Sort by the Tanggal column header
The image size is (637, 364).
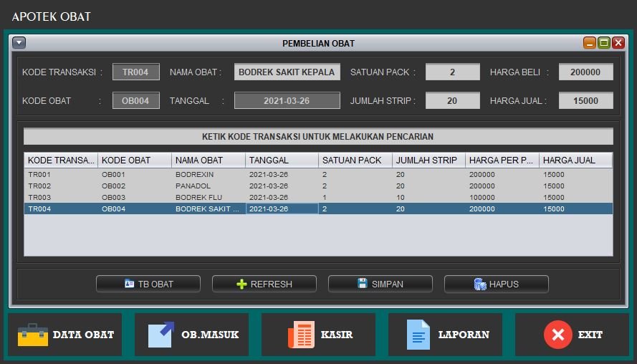pos(282,160)
